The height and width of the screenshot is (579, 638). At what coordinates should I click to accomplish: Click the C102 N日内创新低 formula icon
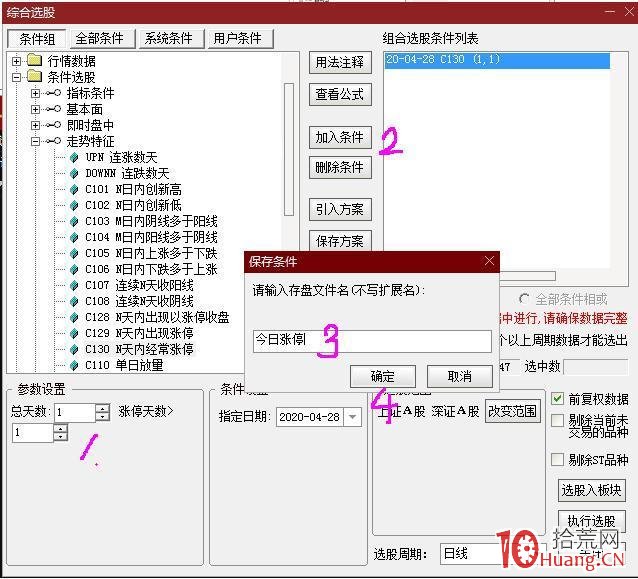pyautogui.click(x=74, y=205)
